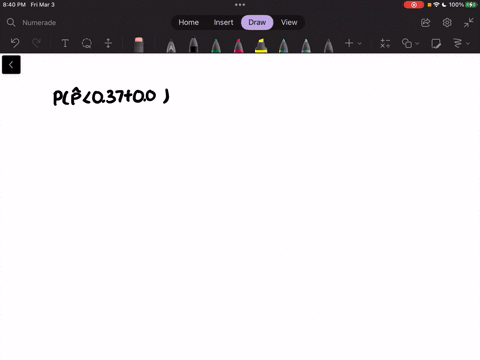Expand the add pen dropdown arrow

coord(360,43)
